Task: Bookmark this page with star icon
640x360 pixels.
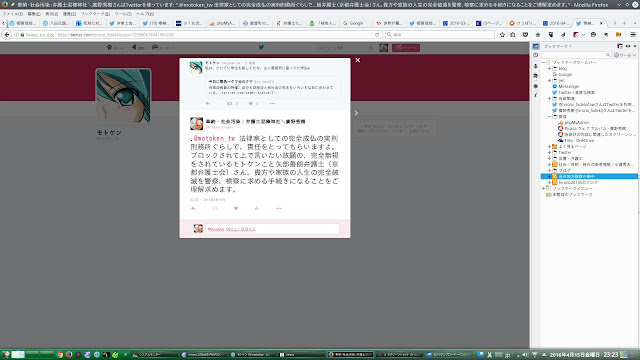Action: [502, 35]
